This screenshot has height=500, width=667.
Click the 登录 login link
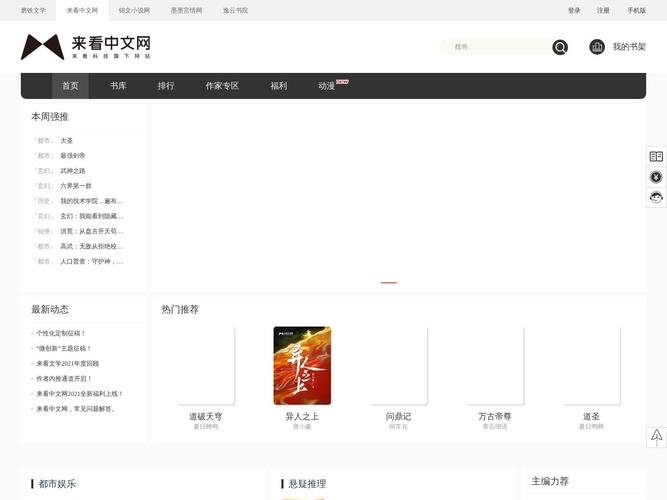coord(574,10)
